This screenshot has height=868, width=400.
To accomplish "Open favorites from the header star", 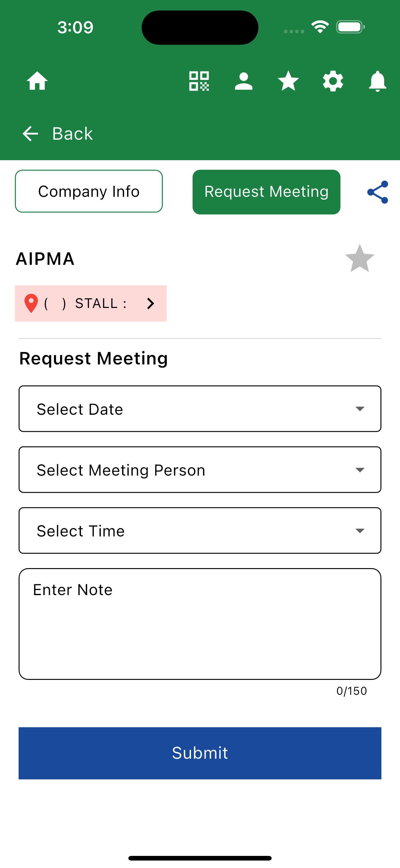I will pos(288,81).
